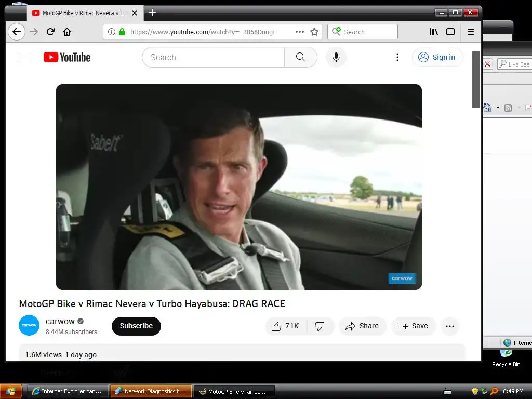
Task: Search with your voice microphone
Action: tap(336, 57)
